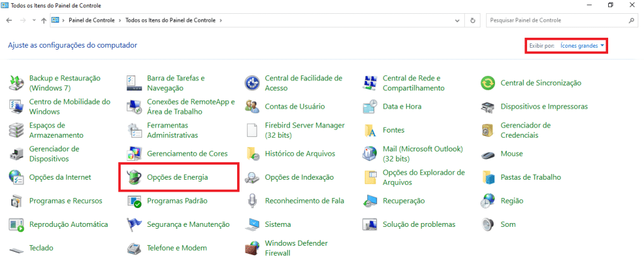Expand the Ícones grandes view dropdown
Viewport: 644px width, 274px height.
click(582, 46)
